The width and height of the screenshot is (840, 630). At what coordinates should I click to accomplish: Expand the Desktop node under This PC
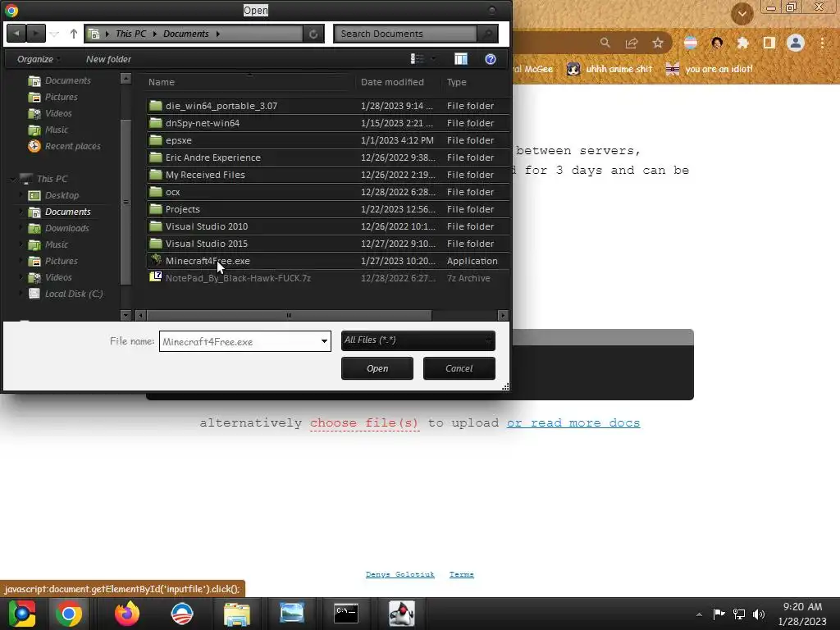[21, 195]
